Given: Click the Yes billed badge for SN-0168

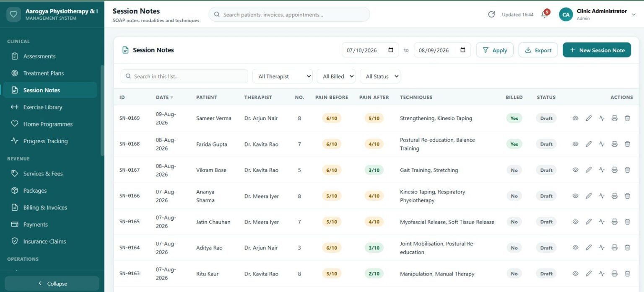Looking at the screenshot, I should (x=514, y=144).
